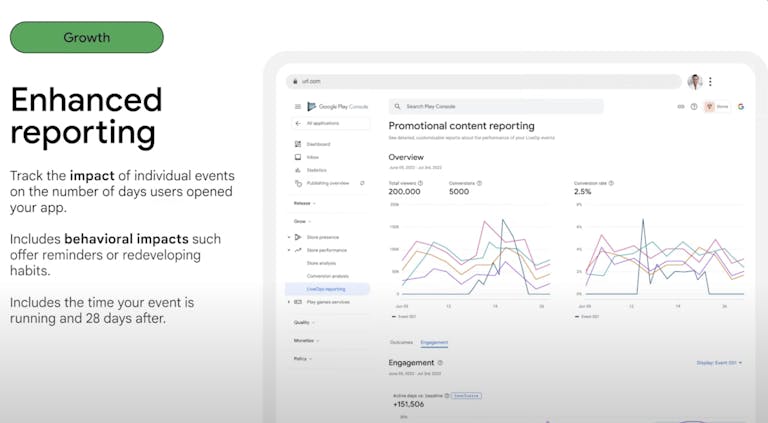Click the app selector button in header
The height and width of the screenshot is (423, 768).
click(x=717, y=106)
